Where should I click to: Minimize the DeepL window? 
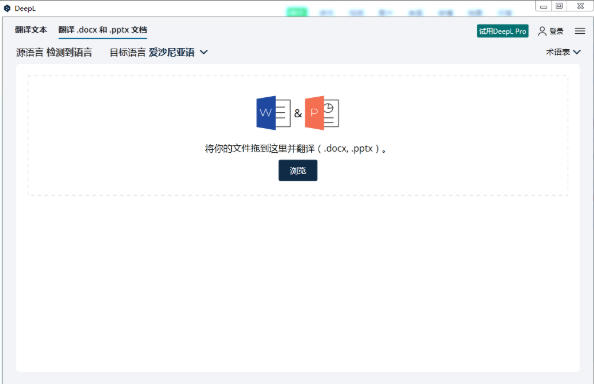coord(543,6)
